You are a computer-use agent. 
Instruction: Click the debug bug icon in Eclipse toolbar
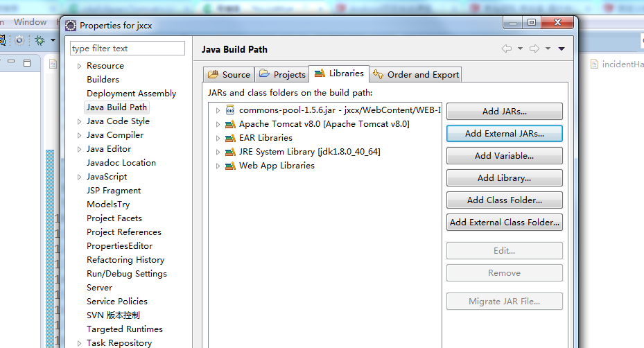click(40, 40)
